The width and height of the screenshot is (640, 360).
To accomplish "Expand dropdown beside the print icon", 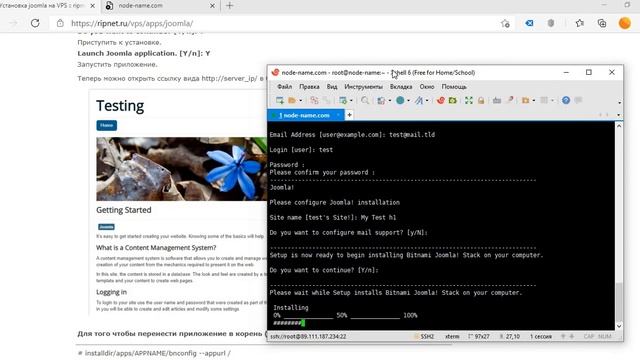I will tap(390, 101).
